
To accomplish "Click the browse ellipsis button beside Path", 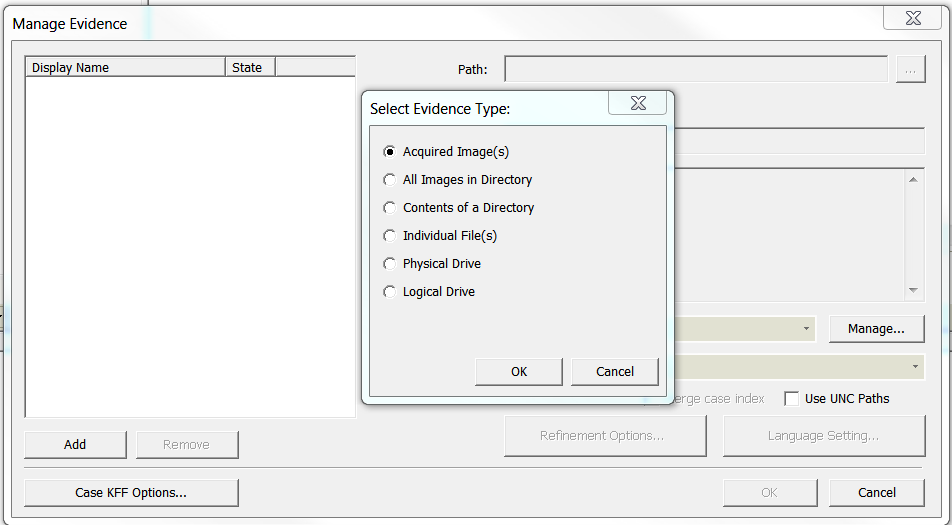I will [911, 69].
